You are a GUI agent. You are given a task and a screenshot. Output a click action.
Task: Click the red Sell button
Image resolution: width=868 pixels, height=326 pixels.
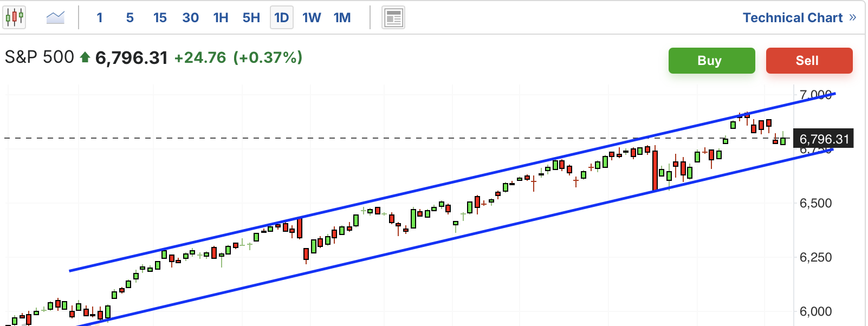pos(809,61)
